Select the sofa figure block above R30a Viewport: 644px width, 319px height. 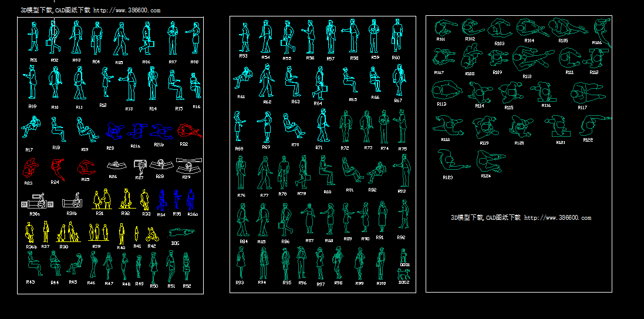38,202
